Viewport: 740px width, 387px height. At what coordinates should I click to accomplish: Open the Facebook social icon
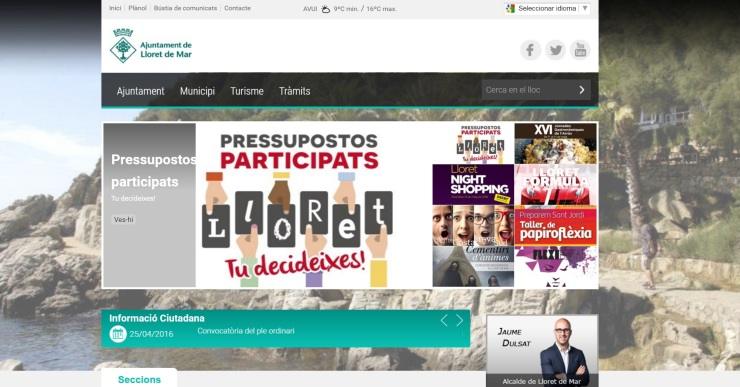pyautogui.click(x=530, y=50)
